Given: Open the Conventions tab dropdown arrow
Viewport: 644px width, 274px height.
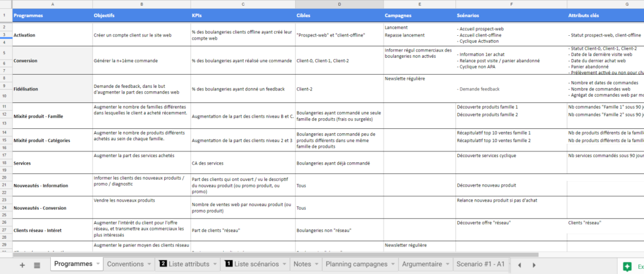Looking at the screenshot, I should (x=148, y=265).
